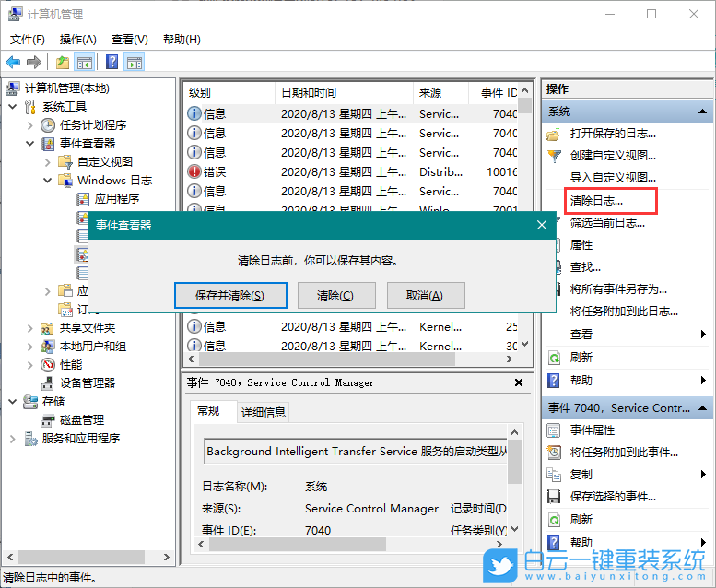716x588 pixels.
Task: Click 将所有事件另存为... action
Action: pos(618,289)
